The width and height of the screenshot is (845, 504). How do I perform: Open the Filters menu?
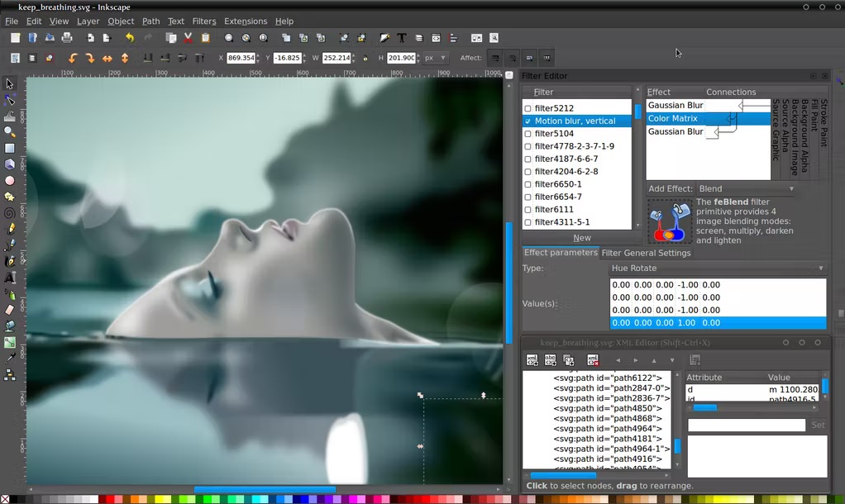pyautogui.click(x=203, y=21)
